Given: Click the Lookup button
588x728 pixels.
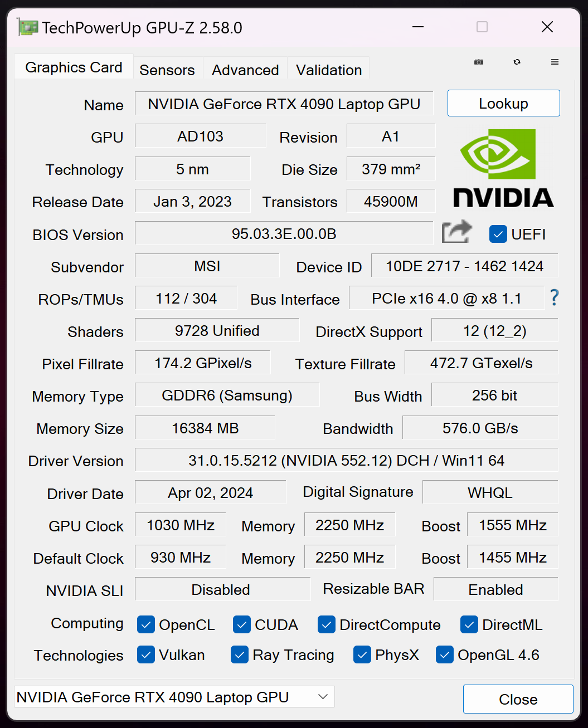Looking at the screenshot, I should coord(504,103).
